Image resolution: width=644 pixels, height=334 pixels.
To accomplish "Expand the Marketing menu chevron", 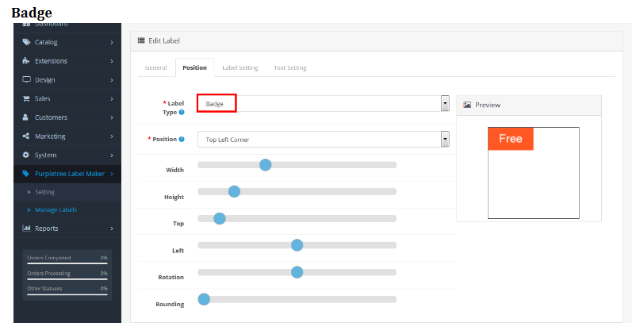I will point(112,136).
